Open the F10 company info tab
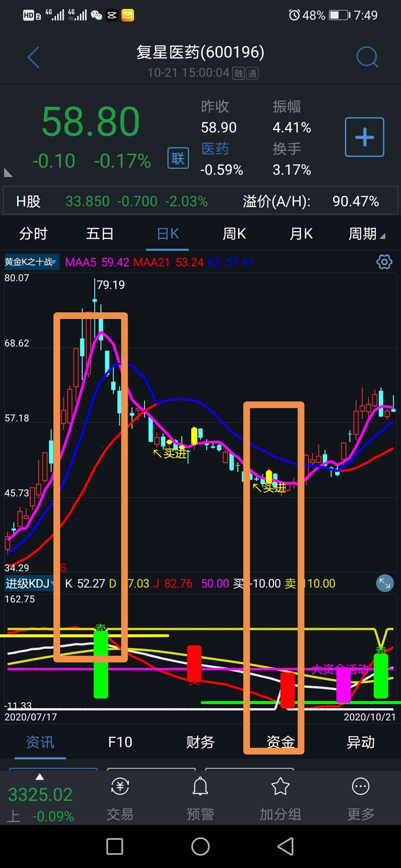 pyautogui.click(x=120, y=742)
